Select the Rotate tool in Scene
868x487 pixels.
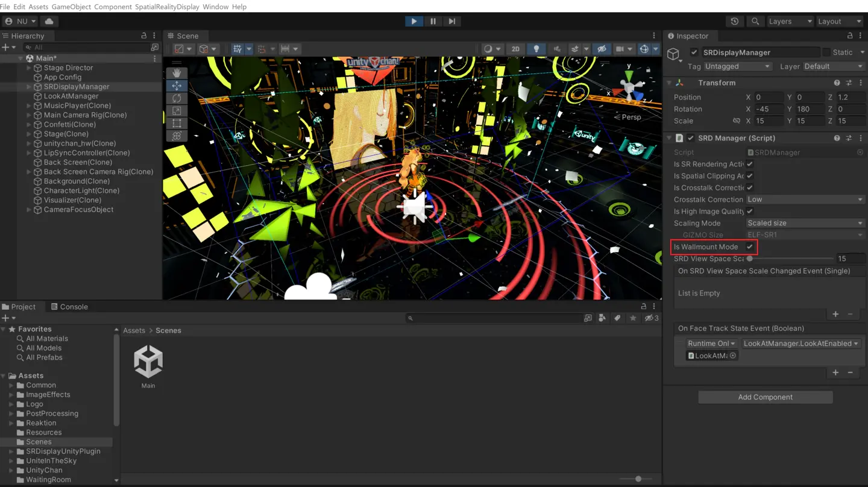177,98
